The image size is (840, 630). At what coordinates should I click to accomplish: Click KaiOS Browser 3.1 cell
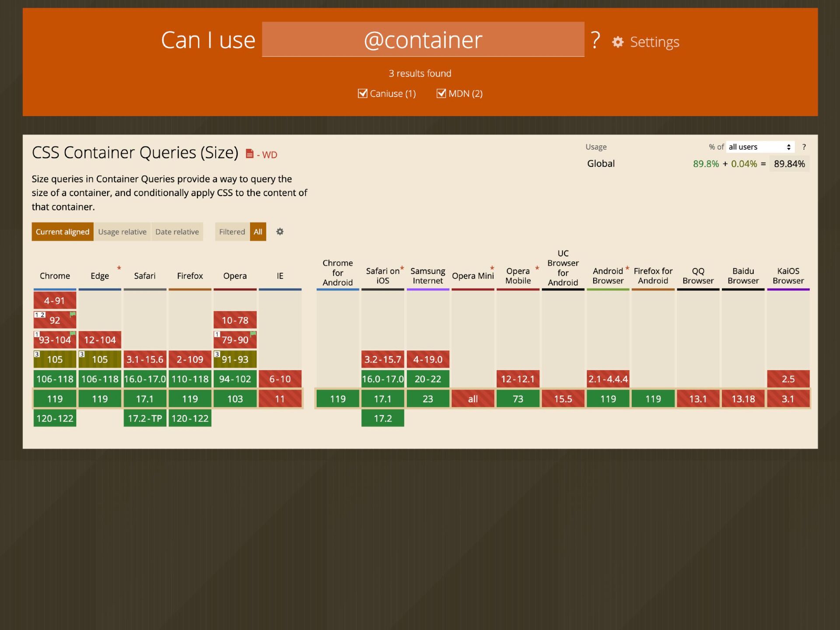point(788,399)
